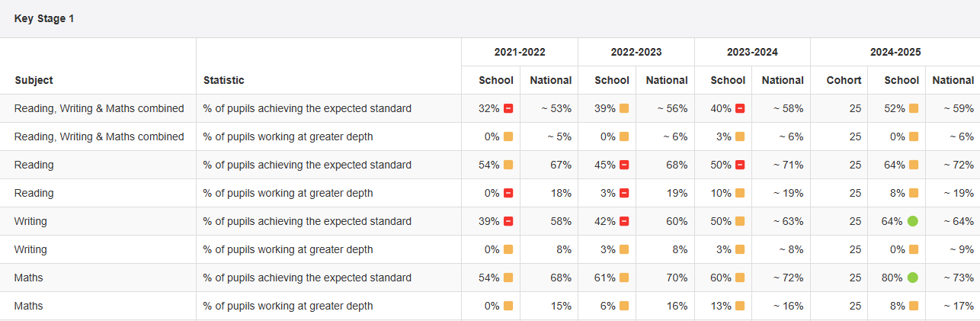Click the 2023-2024 year header
This screenshot has height=321, width=980.
coord(752,53)
